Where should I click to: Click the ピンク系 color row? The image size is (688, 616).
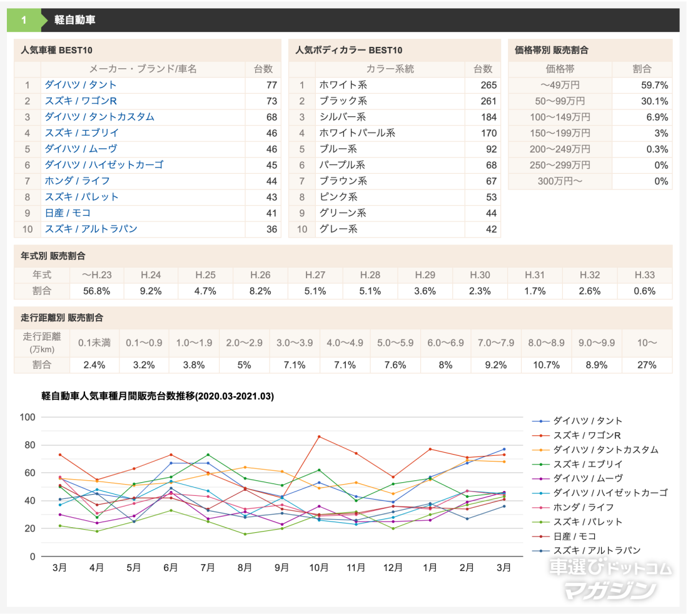pos(395,197)
